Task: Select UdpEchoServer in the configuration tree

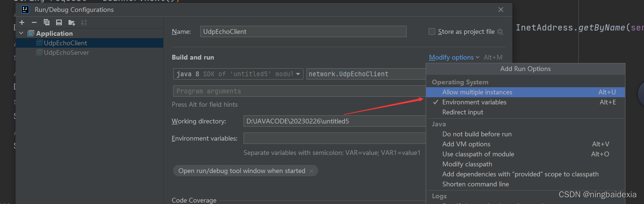Action: 66,52
